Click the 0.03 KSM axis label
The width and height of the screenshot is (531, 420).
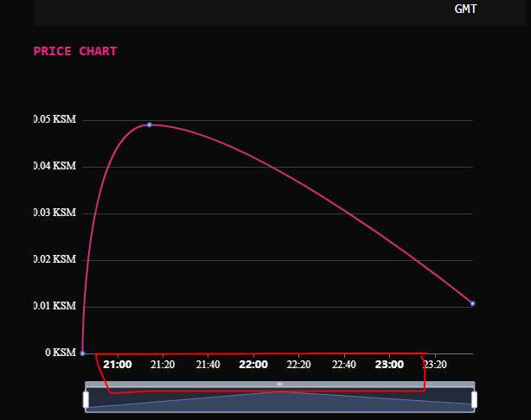(x=54, y=213)
